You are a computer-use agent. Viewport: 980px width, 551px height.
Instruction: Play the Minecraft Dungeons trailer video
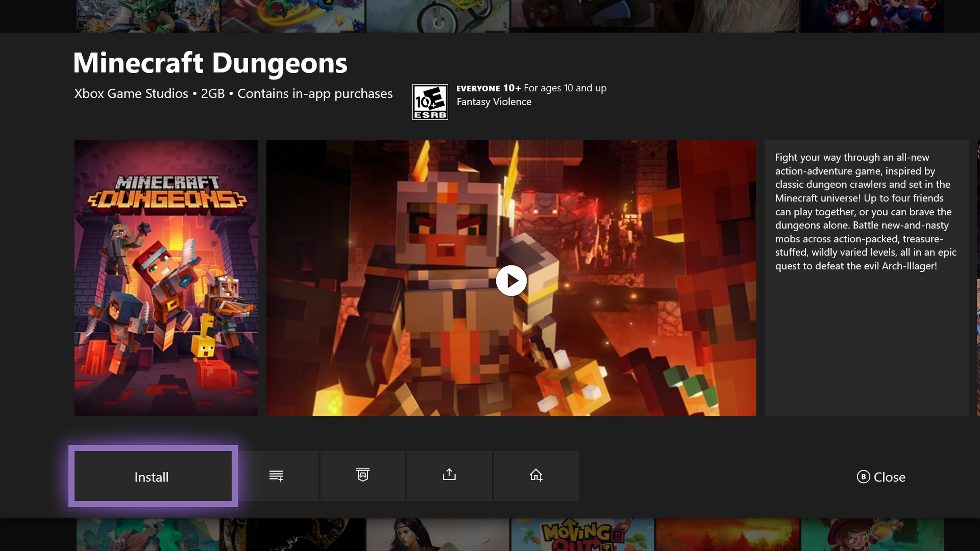511,281
